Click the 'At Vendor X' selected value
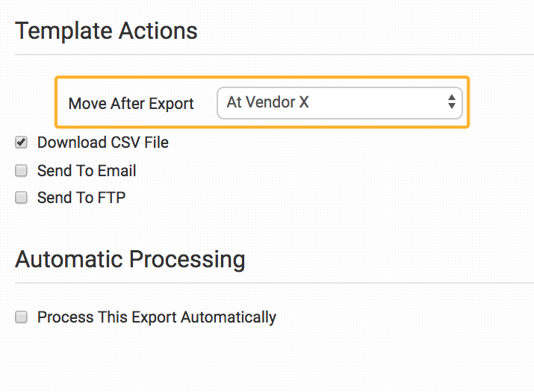This screenshot has width=534, height=392. 267,103
